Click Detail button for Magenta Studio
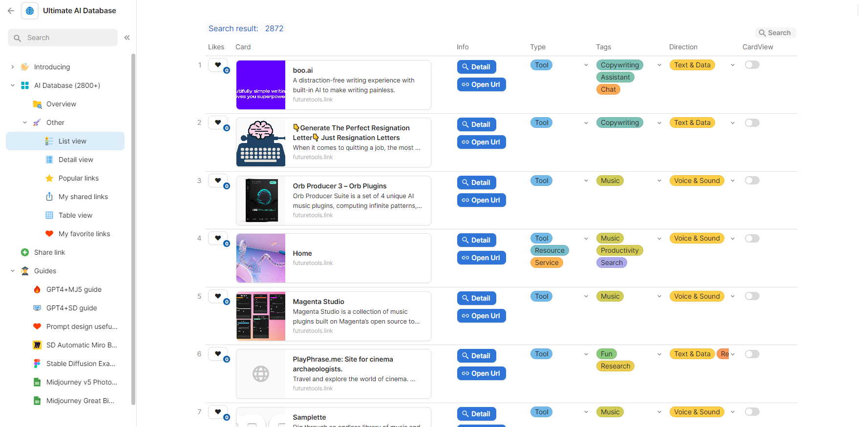The image size is (868, 427). pos(477,298)
